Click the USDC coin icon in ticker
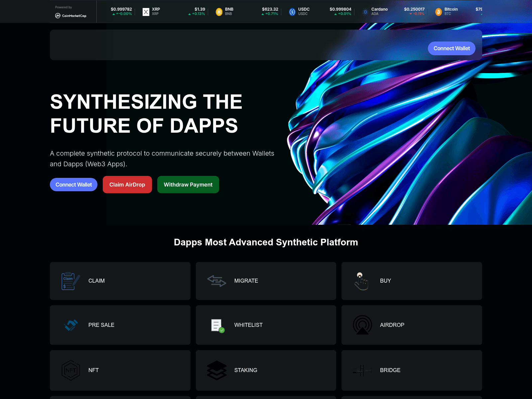 point(292,12)
